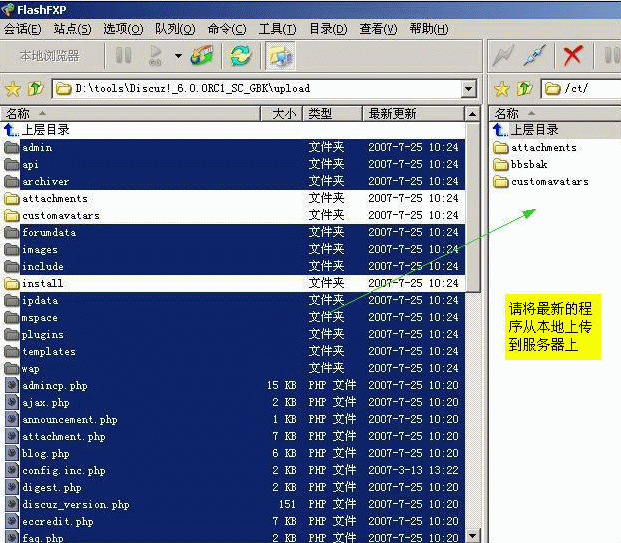Select local customavatars folder icon
Screen dimensions: 621x543
(11, 215)
